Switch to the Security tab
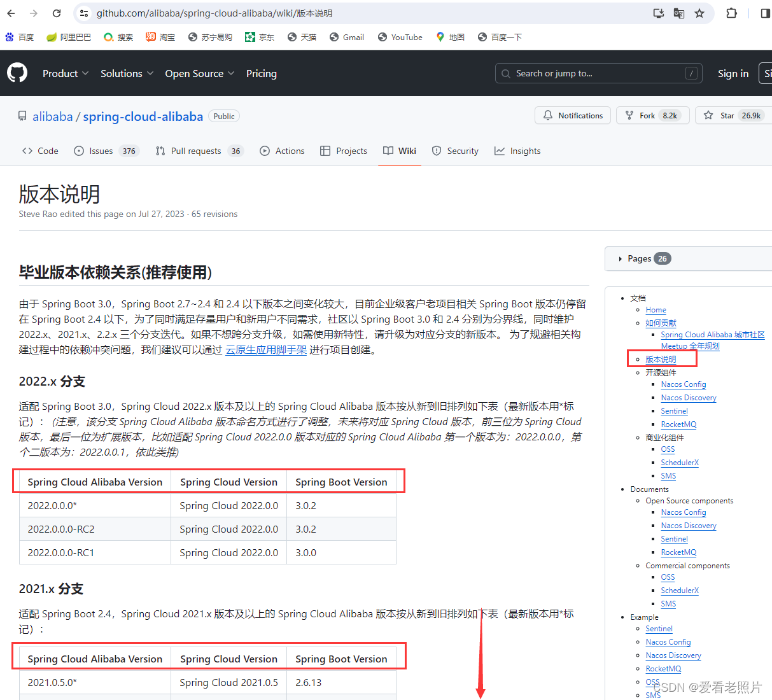 point(455,151)
